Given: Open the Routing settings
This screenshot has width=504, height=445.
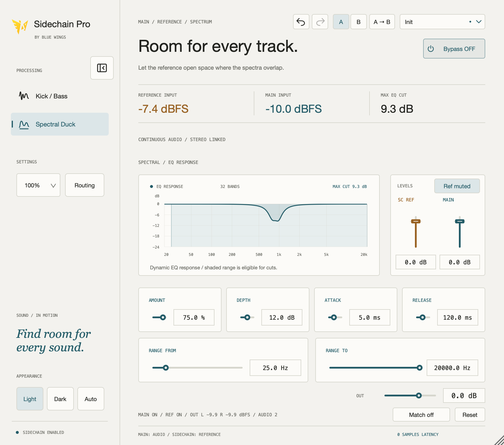Looking at the screenshot, I should click(85, 185).
